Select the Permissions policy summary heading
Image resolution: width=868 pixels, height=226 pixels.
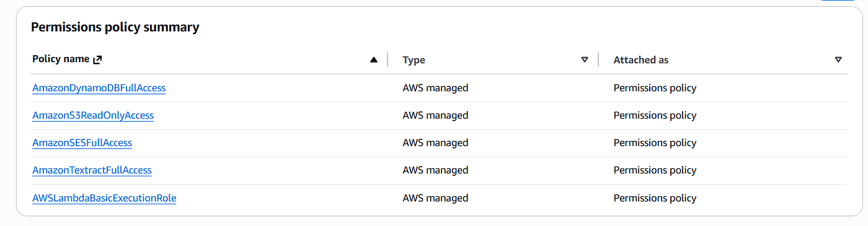pos(115,27)
